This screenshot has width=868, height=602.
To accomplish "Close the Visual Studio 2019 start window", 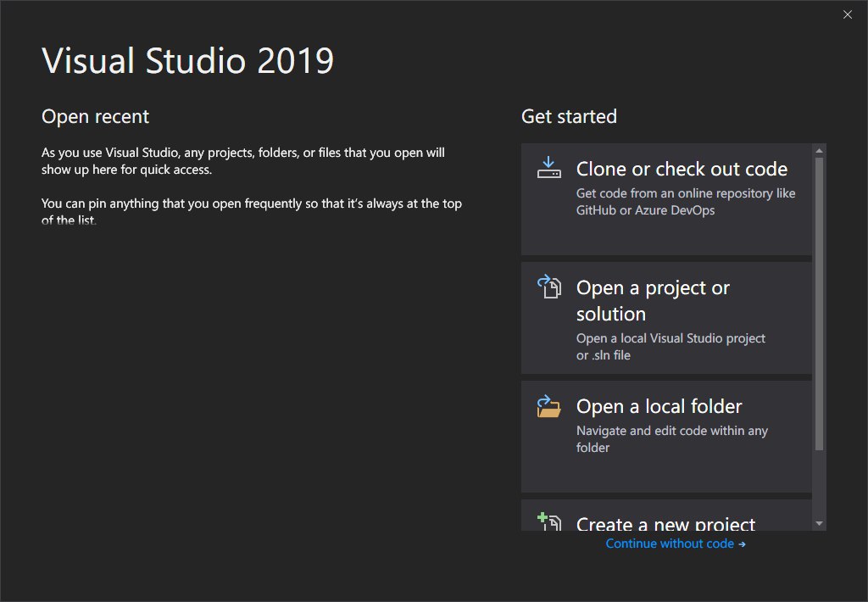I will (848, 15).
